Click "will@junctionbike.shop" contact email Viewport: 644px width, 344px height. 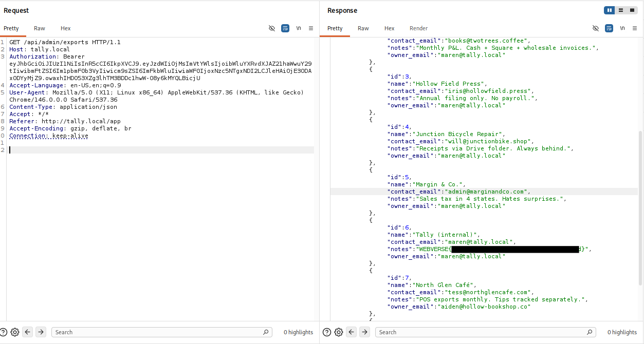[489, 141]
